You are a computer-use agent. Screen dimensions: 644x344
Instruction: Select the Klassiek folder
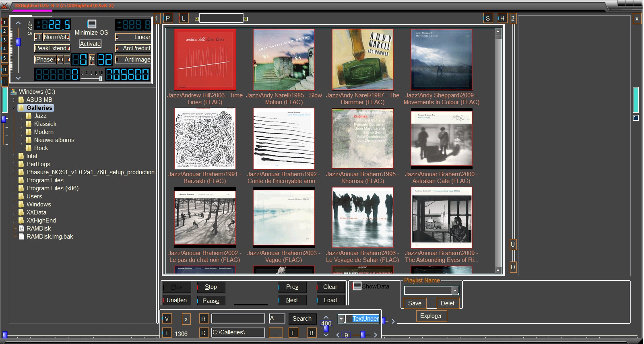45,124
